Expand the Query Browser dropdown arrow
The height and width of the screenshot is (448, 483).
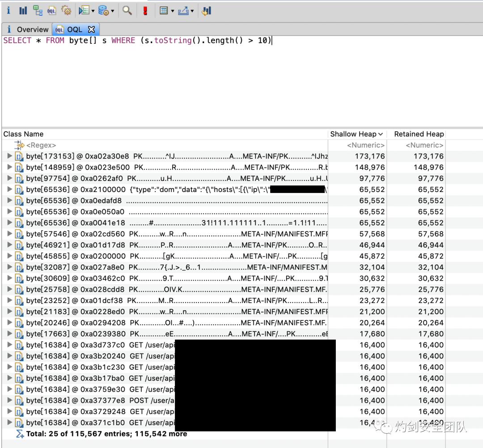[x=112, y=11]
